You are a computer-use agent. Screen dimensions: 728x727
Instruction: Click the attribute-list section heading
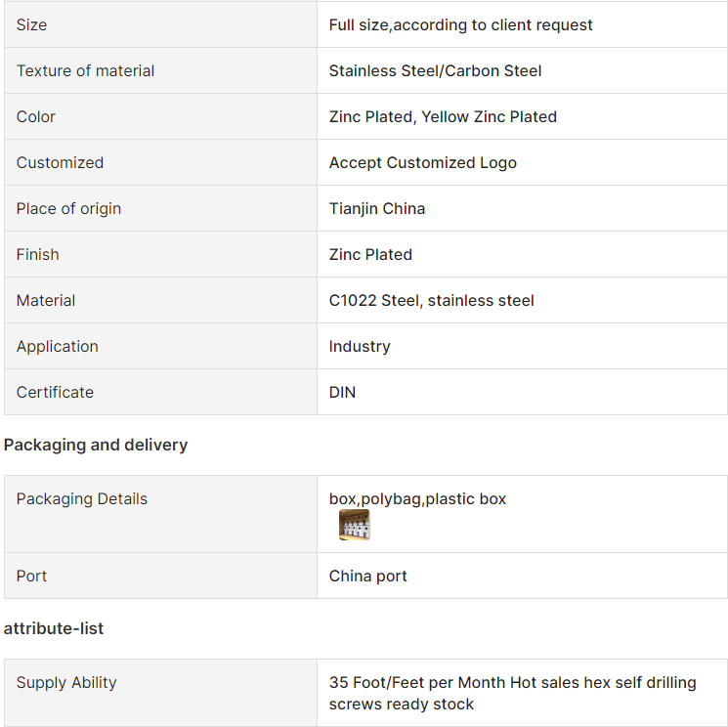point(54,628)
